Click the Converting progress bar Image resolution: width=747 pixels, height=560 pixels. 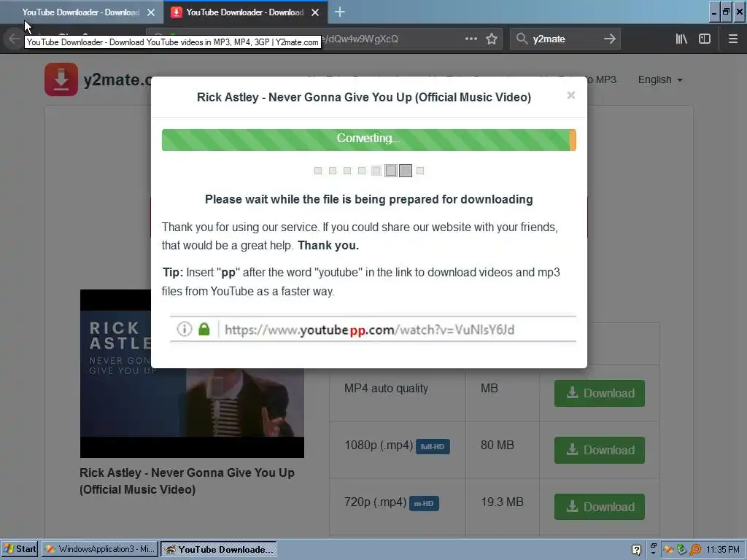[x=368, y=139]
